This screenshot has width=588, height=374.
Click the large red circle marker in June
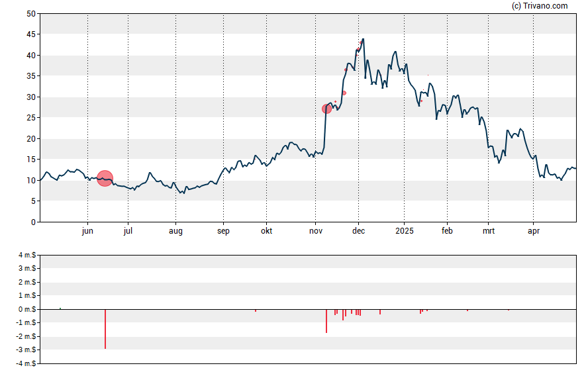point(105,178)
